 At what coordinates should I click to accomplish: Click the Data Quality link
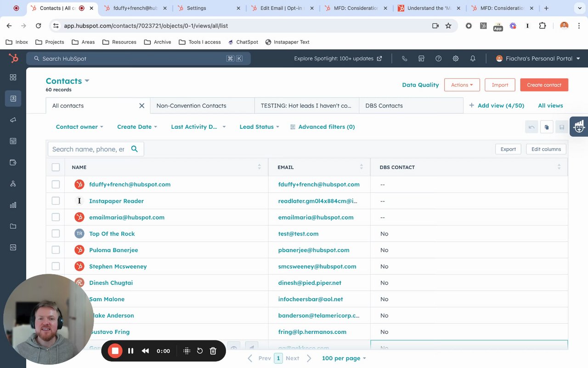(420, 85)
